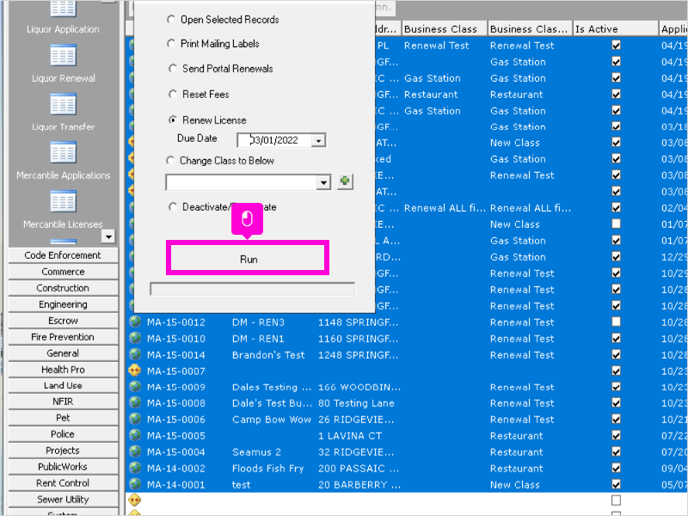Viewport: 688px width, 516px height.
Task: Open the General module group
Action: click(x=63, y=353)
